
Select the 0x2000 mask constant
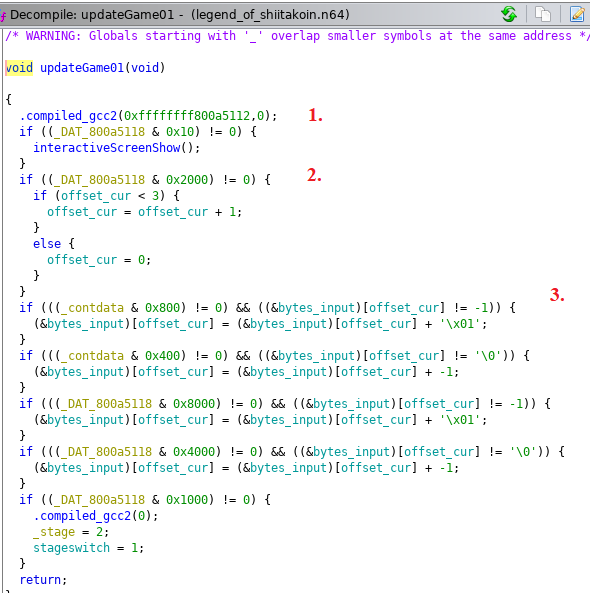coord(187,180)
